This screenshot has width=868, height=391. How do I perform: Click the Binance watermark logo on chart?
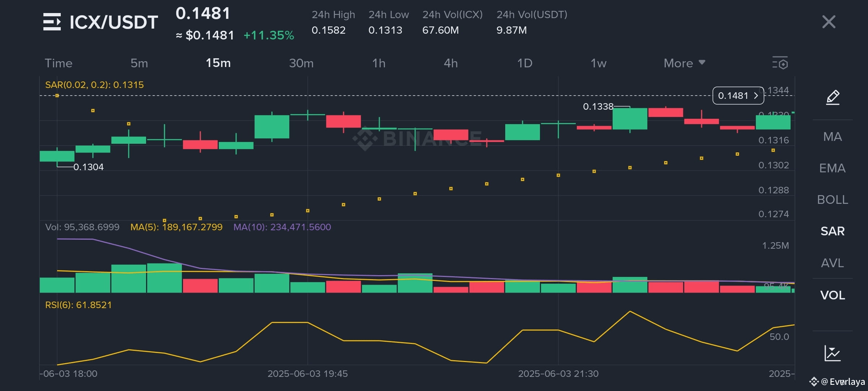[365, 139]
